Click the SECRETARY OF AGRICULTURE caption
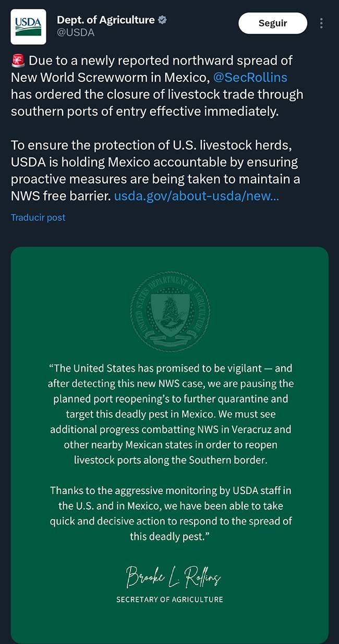The width and height of the screenshot is (339, 644). pyautogui.click(x=169, y=599)
